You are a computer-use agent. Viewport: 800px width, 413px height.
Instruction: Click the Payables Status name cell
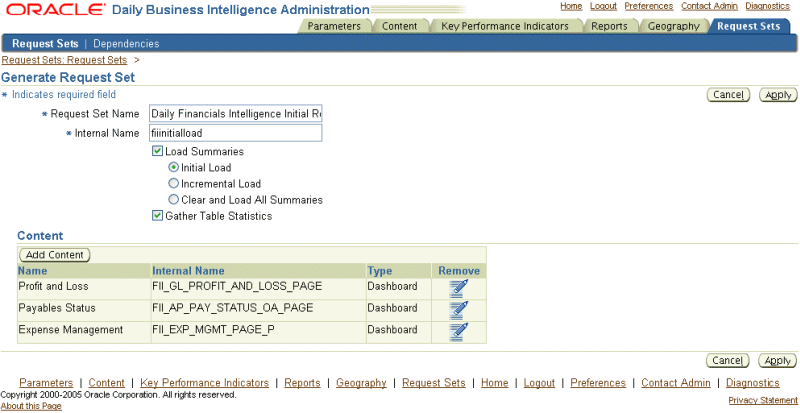tap(57, 308)
